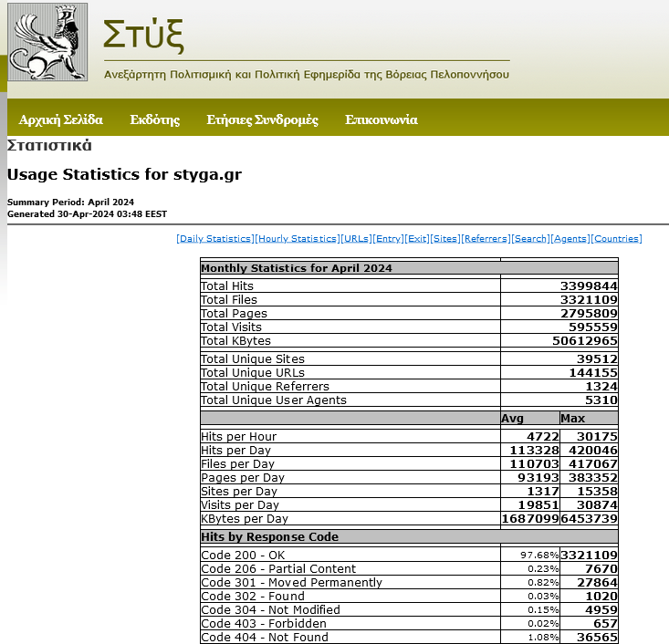Screen dimensions: 669x644
Task: Open the Hourly Statistics link
Action: 298,238
